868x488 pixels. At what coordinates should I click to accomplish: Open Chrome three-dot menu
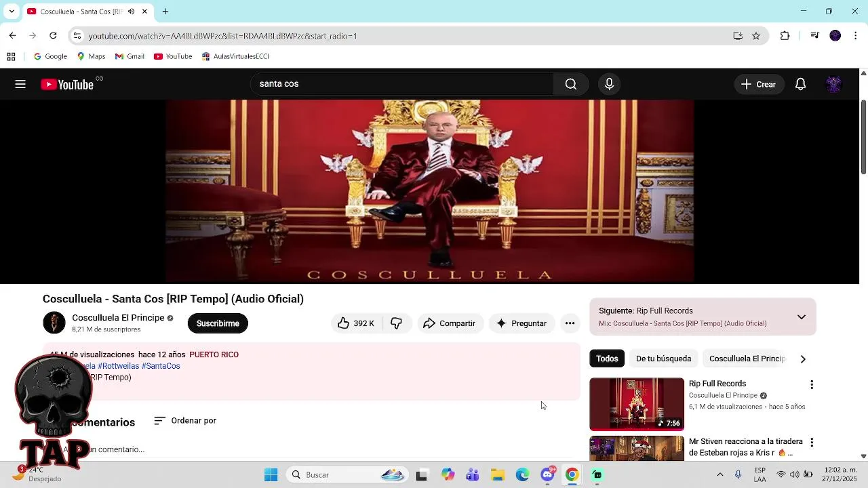point(856,36)
